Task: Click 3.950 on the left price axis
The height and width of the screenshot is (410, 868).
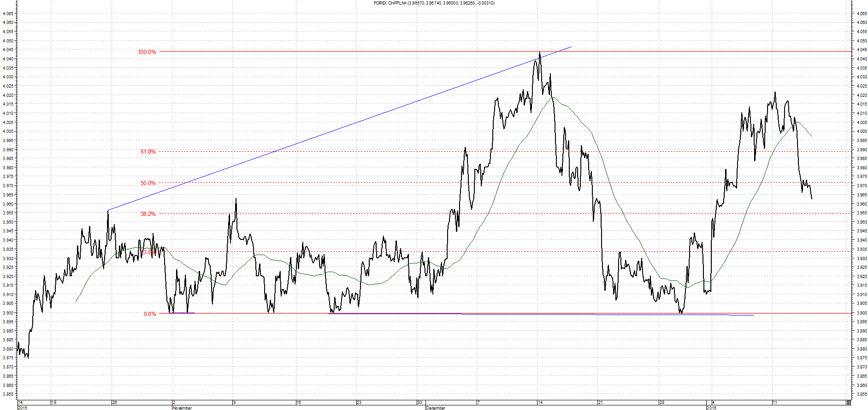Action: pos(8,222)
